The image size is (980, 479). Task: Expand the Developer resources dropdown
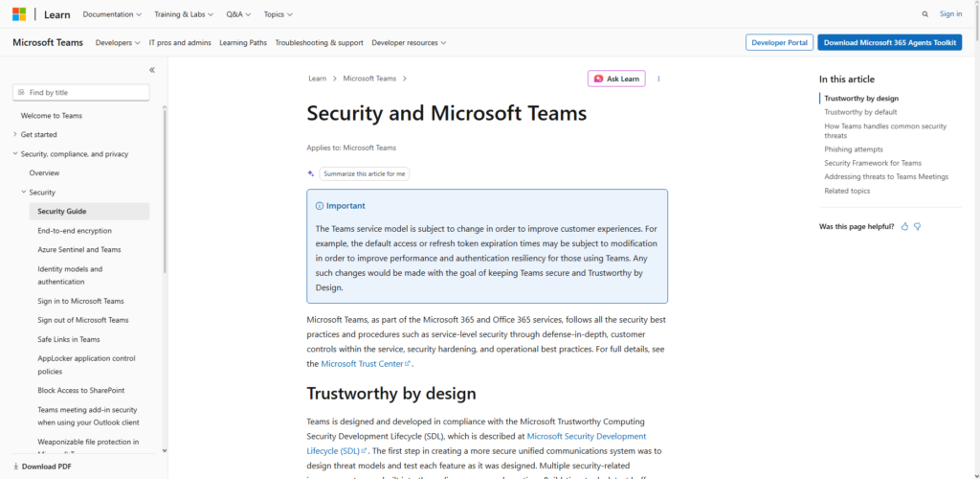[x=409, y=42]
